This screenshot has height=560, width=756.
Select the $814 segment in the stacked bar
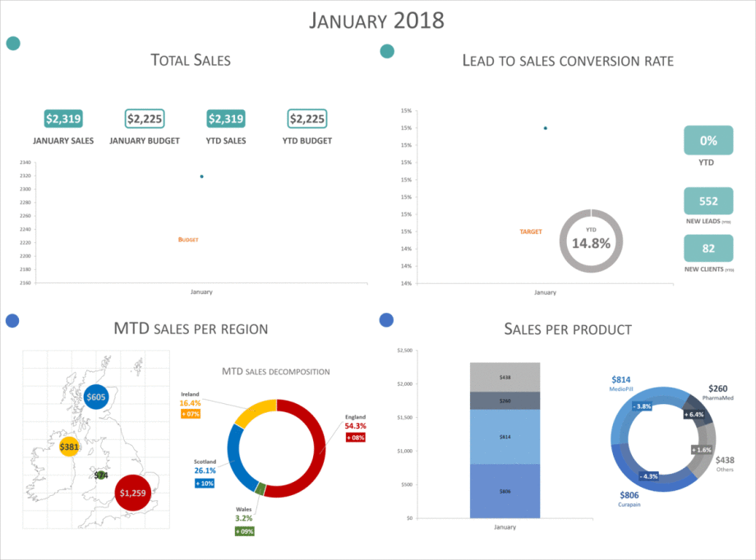pyautogui.click(x=505, y=437)
